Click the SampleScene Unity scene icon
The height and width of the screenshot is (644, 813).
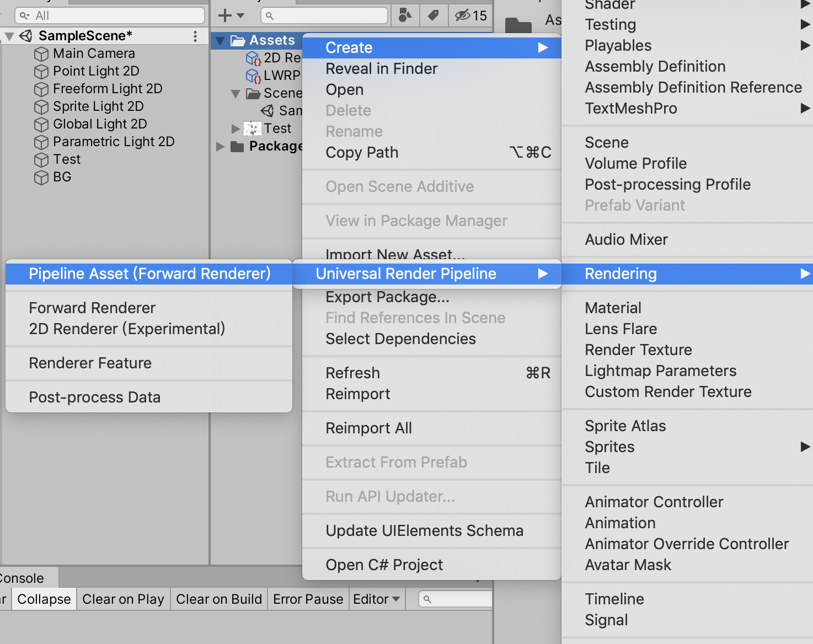pos(26,36)
